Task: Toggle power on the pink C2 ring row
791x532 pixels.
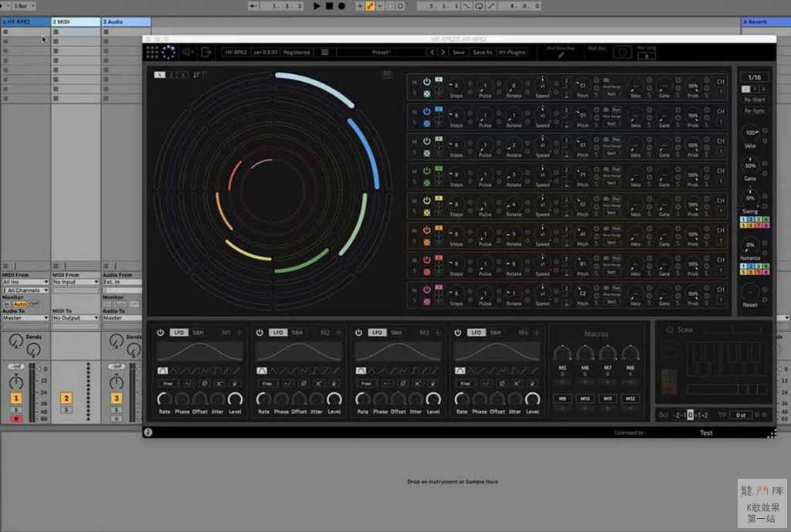Action: (x=426, y=290)
